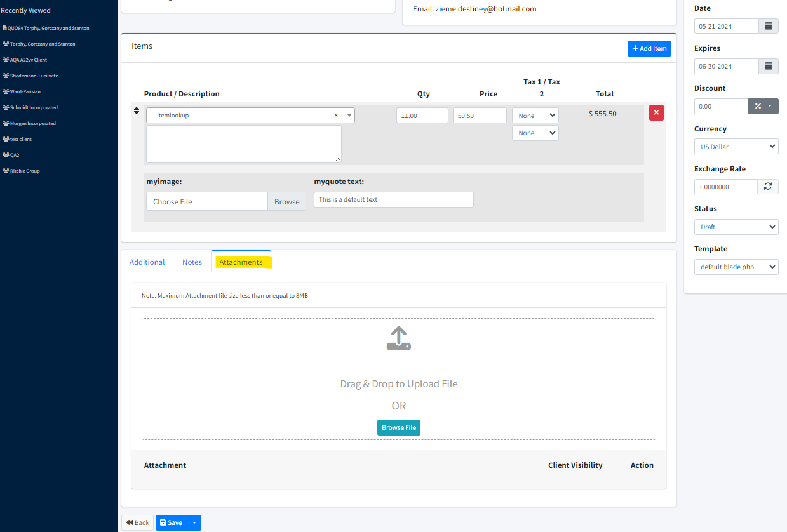The width and height of the screenshot is (787, 532).
Task: Open QUO84 Torphy, Gorczany and Stanton quote
Action: (48, 29)
